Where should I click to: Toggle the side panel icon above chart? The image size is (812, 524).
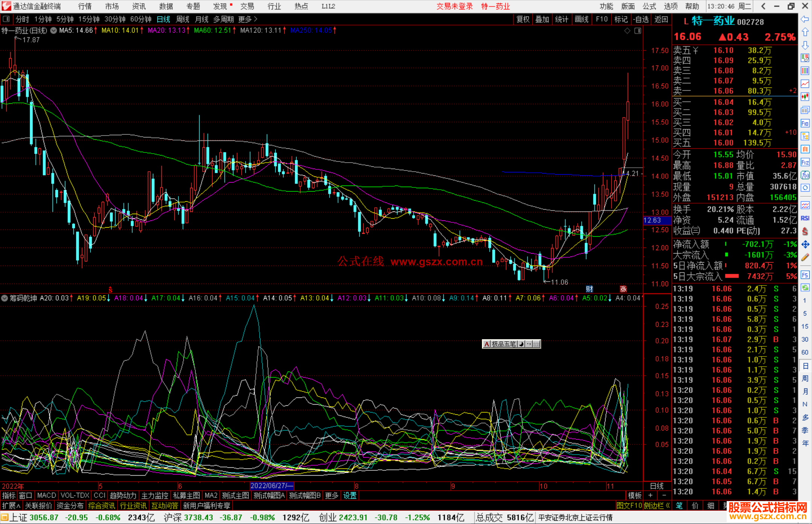point(638,31)
